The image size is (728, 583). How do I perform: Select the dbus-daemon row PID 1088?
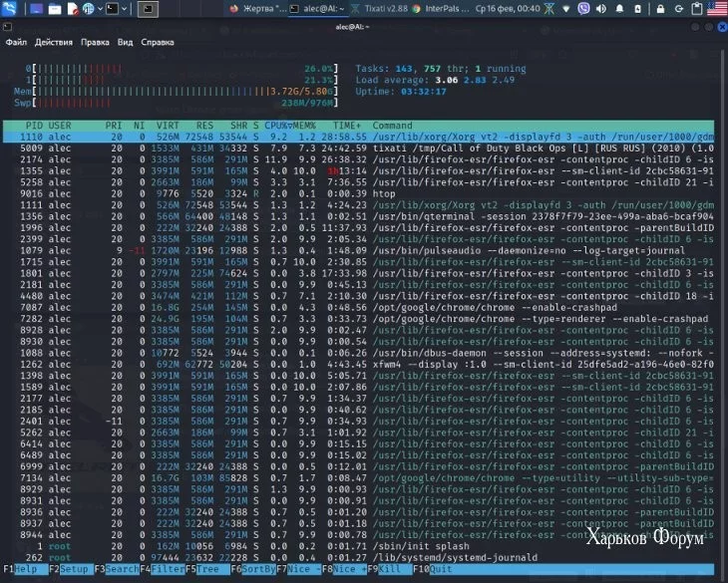[x=358, y=353]
